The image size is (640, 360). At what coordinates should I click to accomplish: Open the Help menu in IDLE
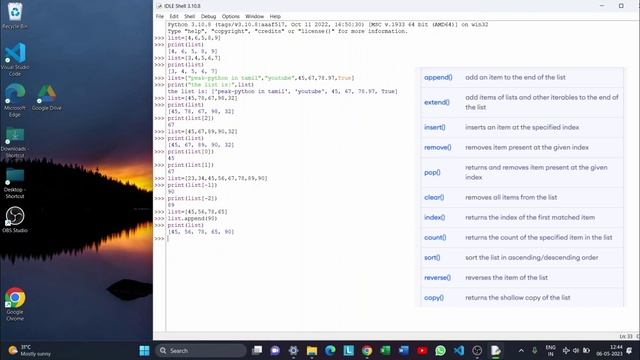point(275,16)
